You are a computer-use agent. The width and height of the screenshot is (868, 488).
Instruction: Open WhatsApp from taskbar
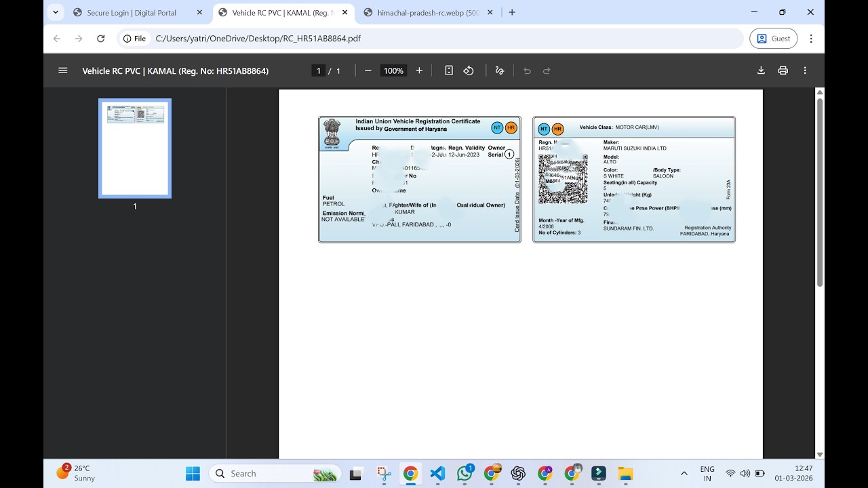pyautogui.click(x=465, y=473)
